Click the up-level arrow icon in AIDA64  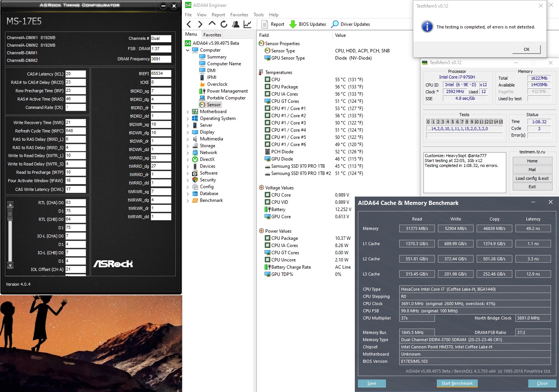[x=212, y=24]
